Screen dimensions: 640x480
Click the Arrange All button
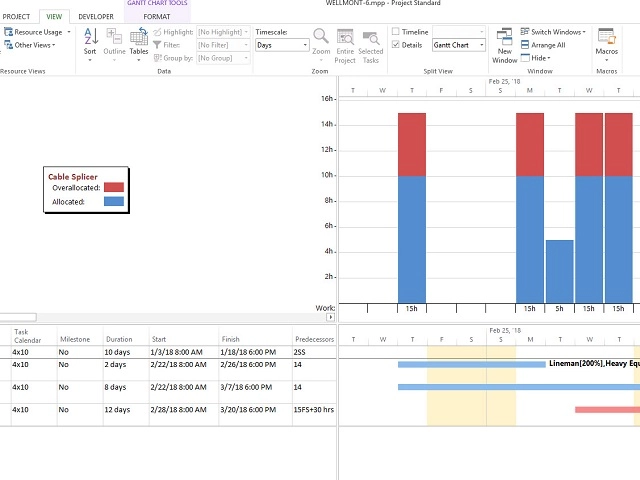543,45
